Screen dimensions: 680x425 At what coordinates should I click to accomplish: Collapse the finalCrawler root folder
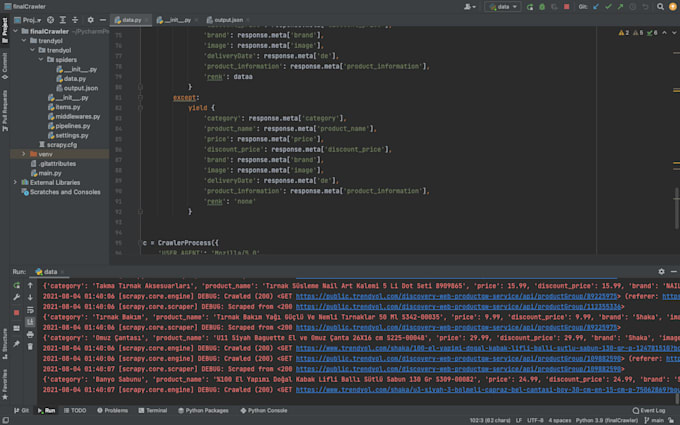16,31
